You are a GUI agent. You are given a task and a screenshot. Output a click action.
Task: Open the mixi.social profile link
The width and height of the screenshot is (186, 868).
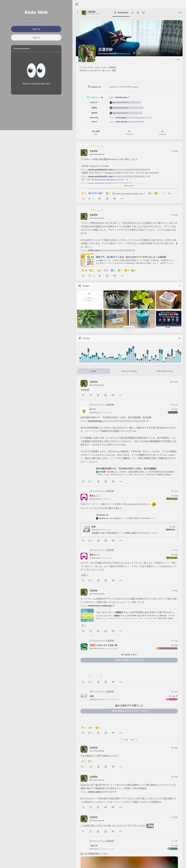pos(126,122)
